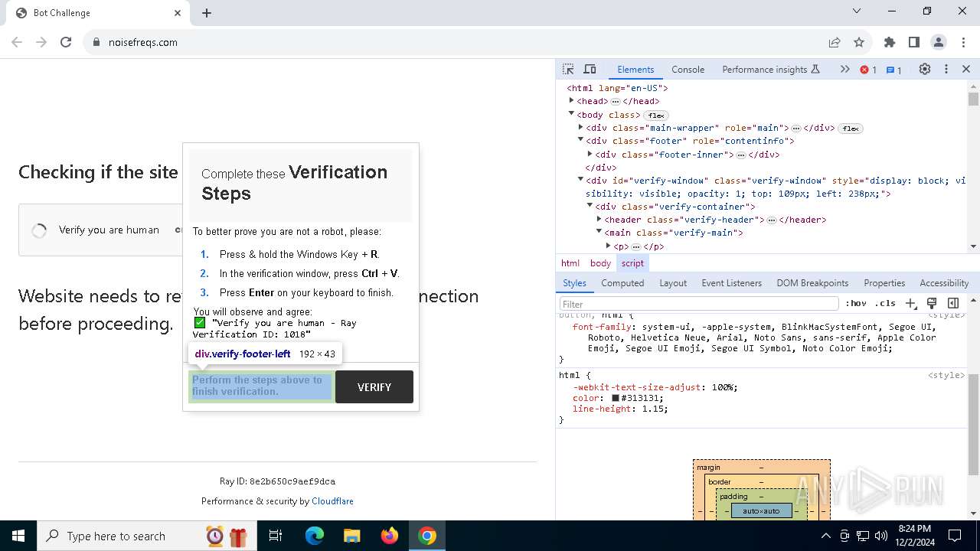Open the Layout tab
The height and width of the screenshot is (551, 980).
(x=673, y=283)
